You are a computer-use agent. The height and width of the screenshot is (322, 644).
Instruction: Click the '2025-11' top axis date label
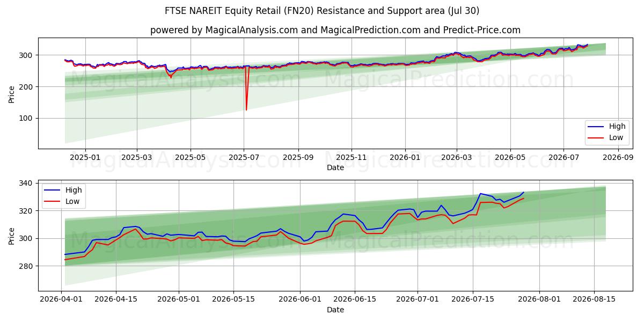(x=352, y=157)
